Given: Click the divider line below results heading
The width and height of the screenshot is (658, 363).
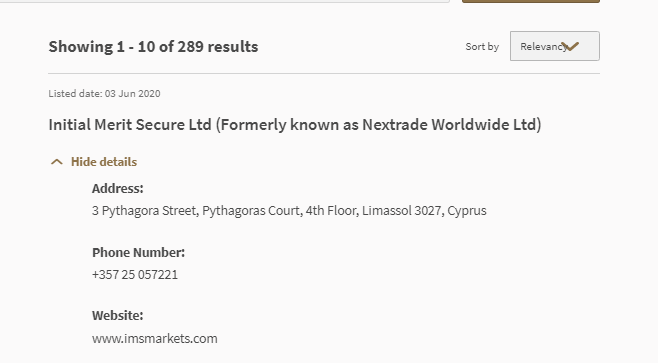Looking at the screenshot, I should coord(324,73).
